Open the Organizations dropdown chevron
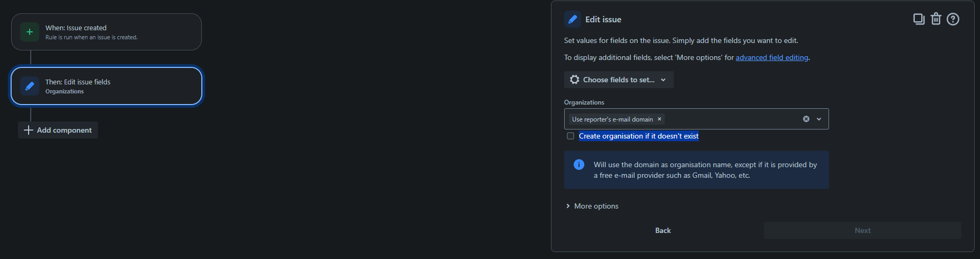 tap(819, 119)
